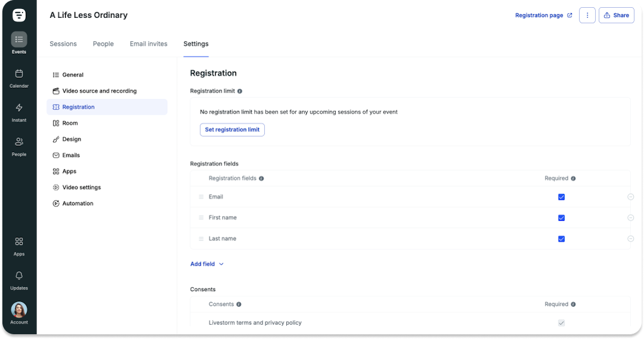Click the drag handle for First name row
This screenshot has height=339, width=644.
tap(202, 218)
